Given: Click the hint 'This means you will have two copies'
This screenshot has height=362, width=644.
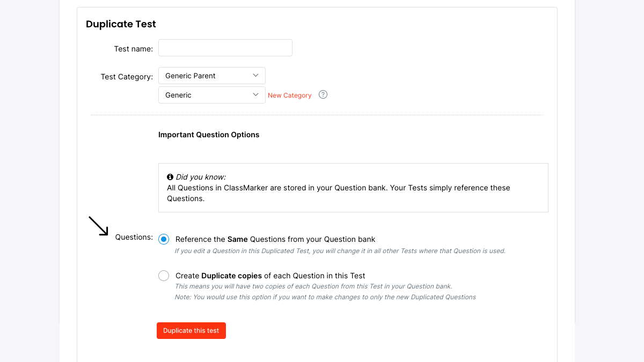Looking at the screenshot, I should click(313, 286).
